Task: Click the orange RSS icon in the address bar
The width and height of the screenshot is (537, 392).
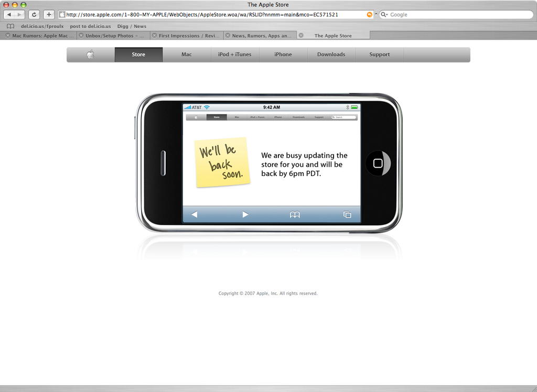Action: pos(370,15)
